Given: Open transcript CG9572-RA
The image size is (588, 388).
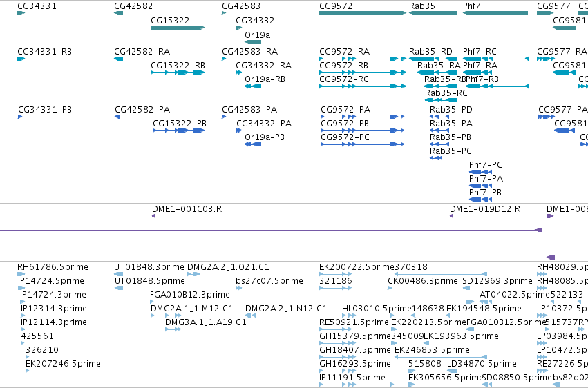Looking at the screenshot, I should pos(344,52).
